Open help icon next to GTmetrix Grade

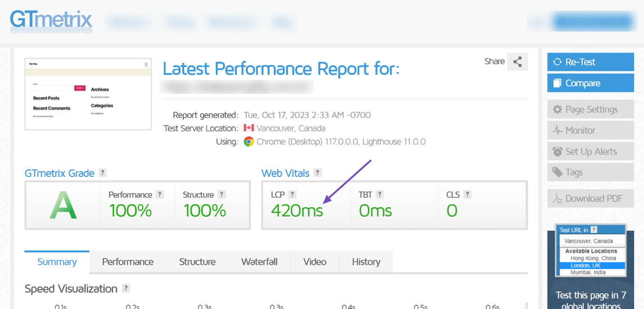point(103,173)
